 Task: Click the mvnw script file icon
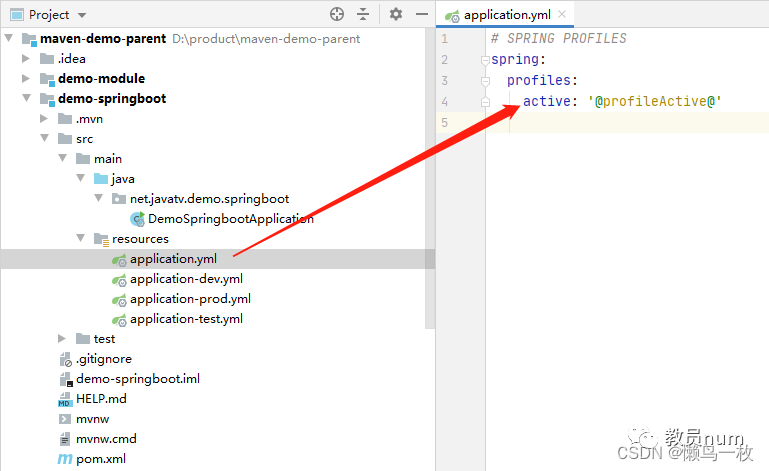click(x=65, y=419)
